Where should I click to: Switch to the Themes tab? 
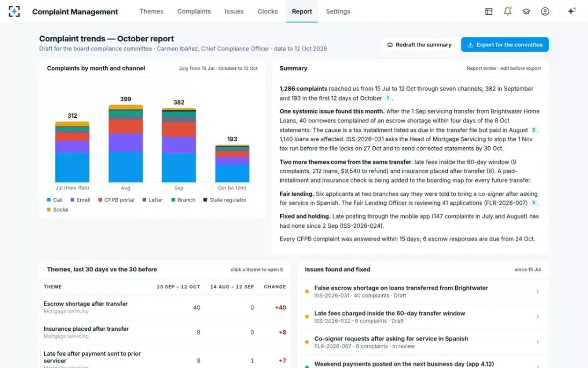click(151, 11)
